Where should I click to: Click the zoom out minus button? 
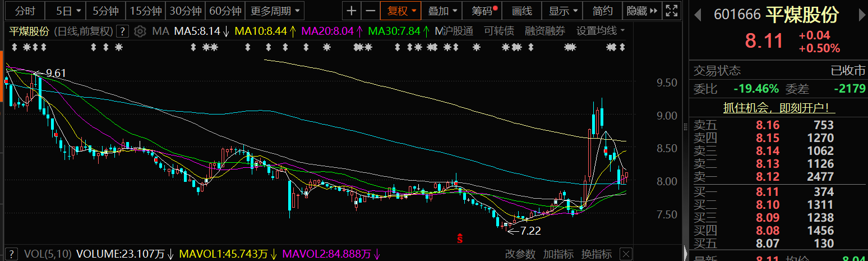coord(370,11)
